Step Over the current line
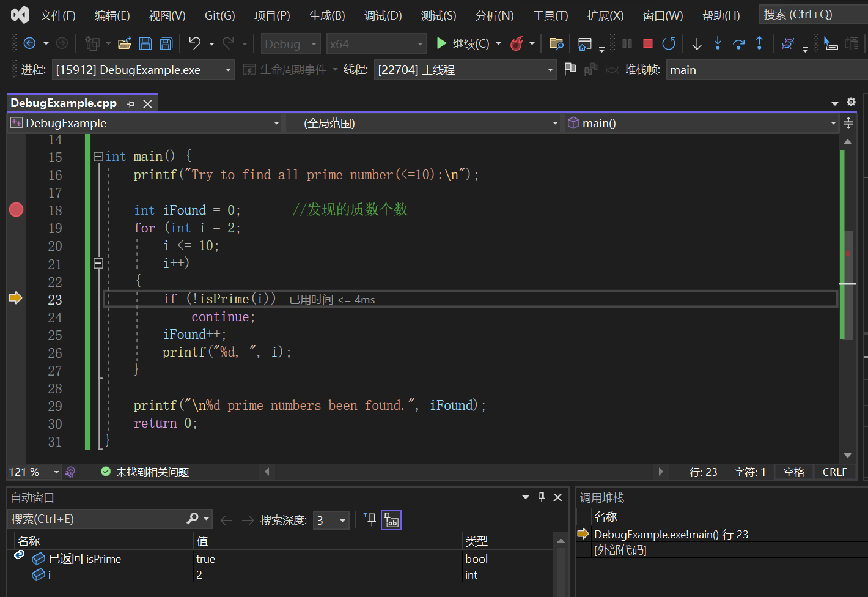868x597 pixels. [738, 43]
